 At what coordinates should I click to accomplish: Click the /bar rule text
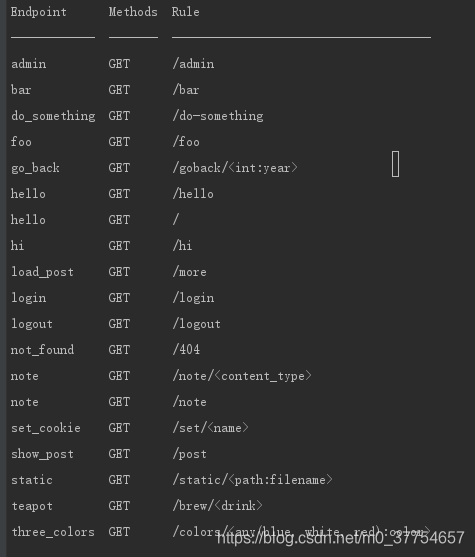186,90
